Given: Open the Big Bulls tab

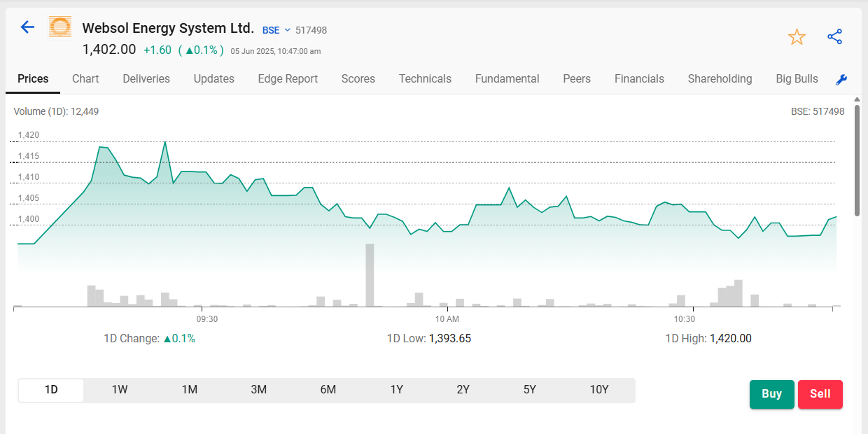Looking at the screenshot, I should pos(797,79).
